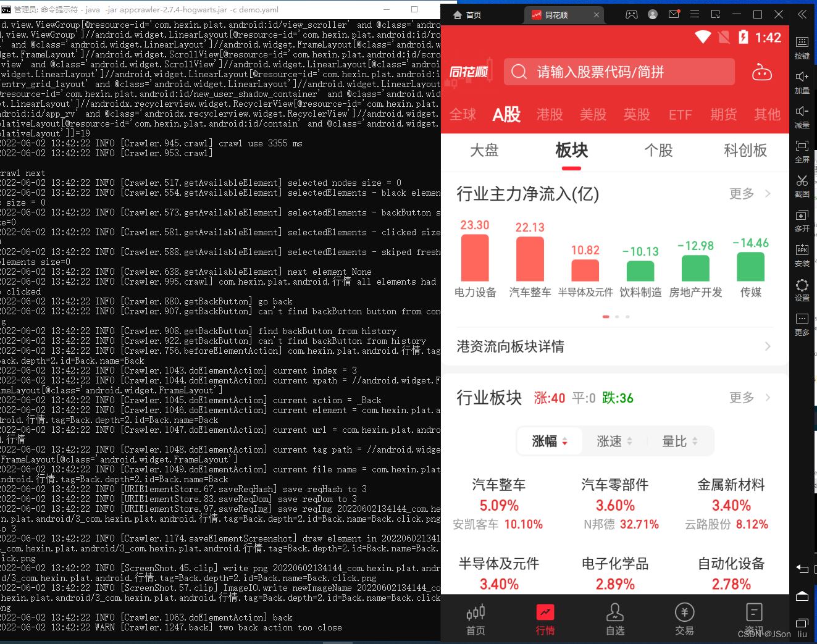Open the user avatar icon in emulator title bar

[653, 14]
